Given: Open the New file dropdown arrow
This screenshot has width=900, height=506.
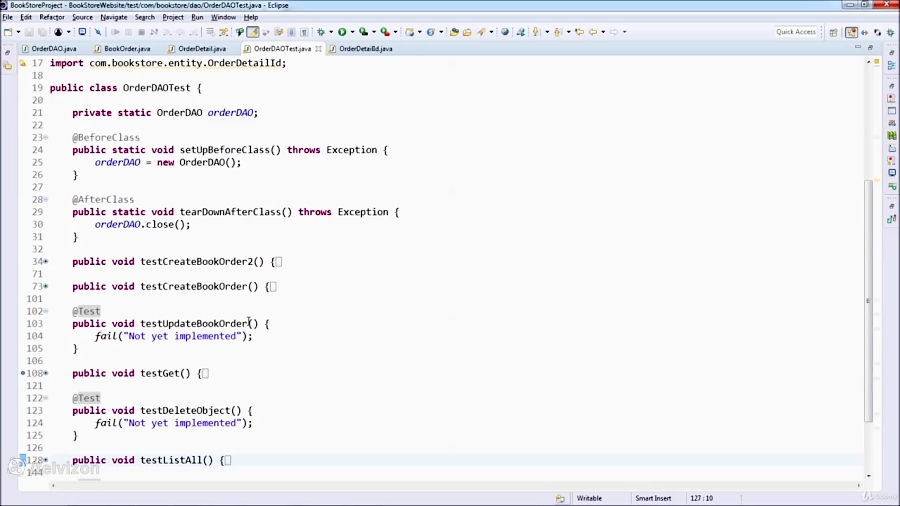Looking at the screenshot, I should (18, 32).
